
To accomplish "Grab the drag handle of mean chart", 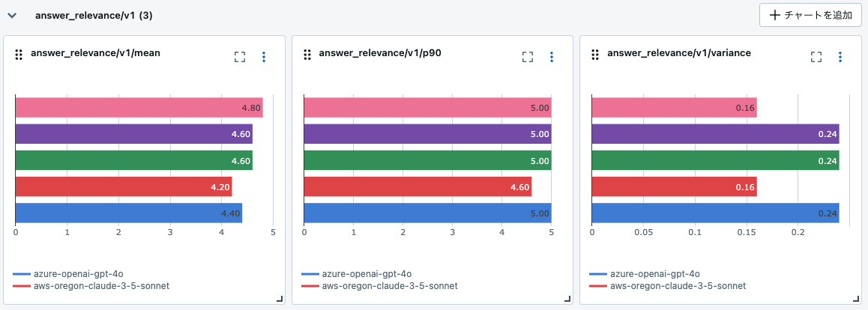I will 19,54.
